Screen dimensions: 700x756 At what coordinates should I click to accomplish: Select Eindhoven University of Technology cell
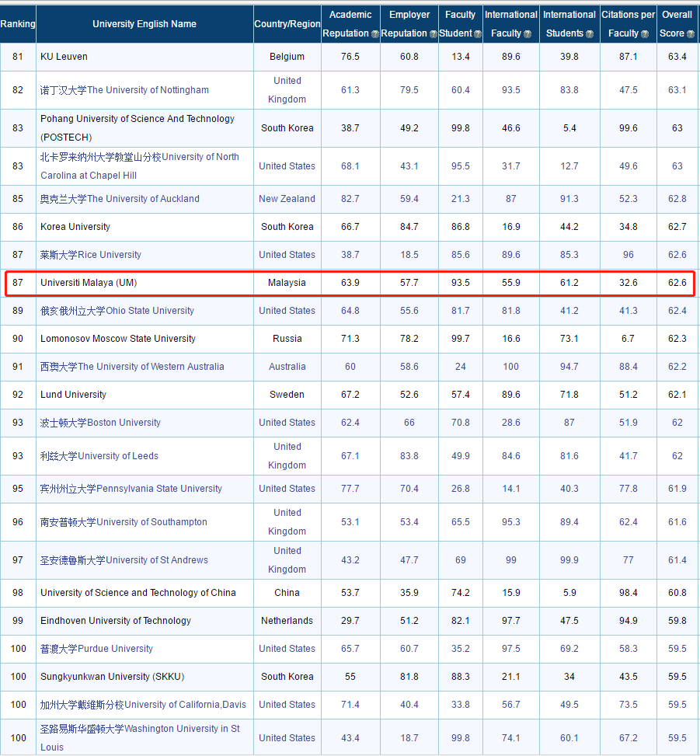[145, 621]
